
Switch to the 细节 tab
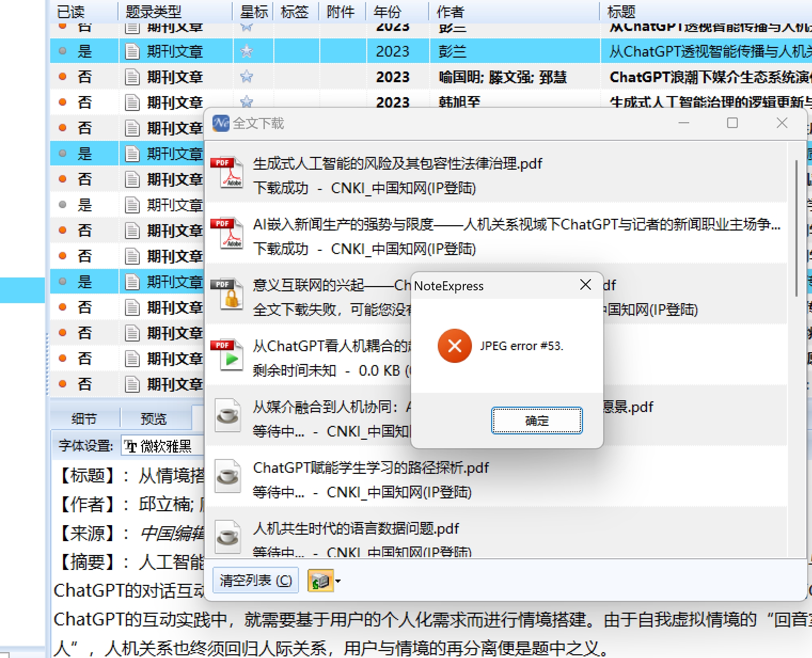click(x=84, y=419)
